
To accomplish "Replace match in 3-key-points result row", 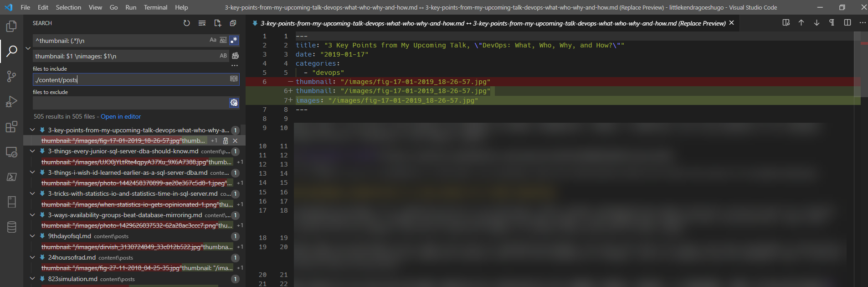I will [226, 141].
